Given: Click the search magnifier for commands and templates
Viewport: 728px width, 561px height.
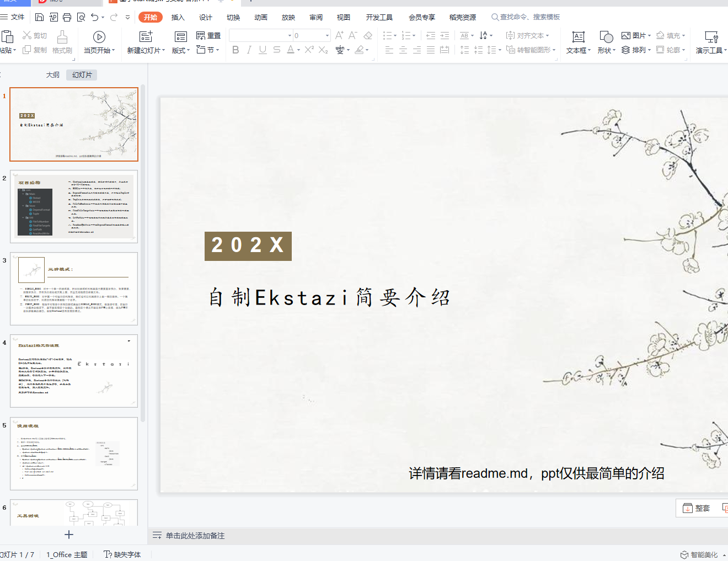Looking at the screenshot, I should pos(495,17).
